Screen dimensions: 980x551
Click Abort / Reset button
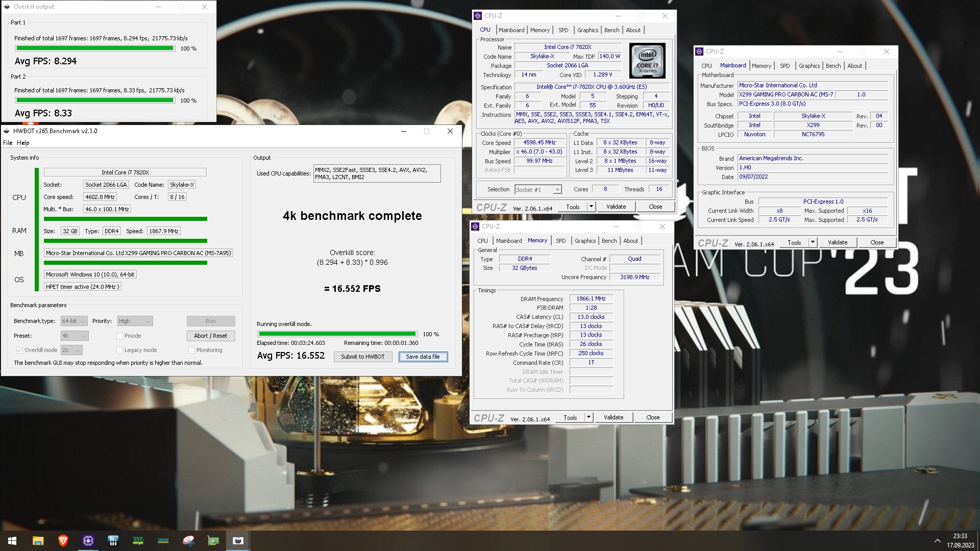pos(211,336)
